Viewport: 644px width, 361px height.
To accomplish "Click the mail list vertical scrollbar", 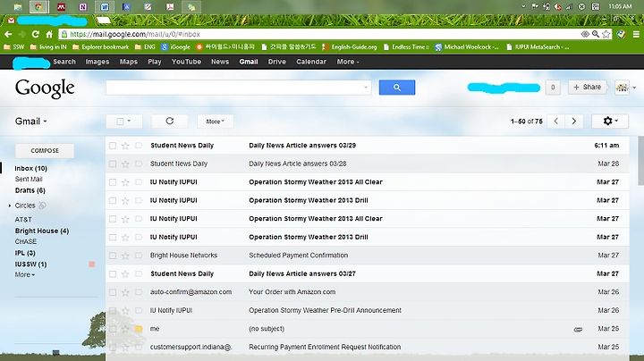I will coord(640,161).
